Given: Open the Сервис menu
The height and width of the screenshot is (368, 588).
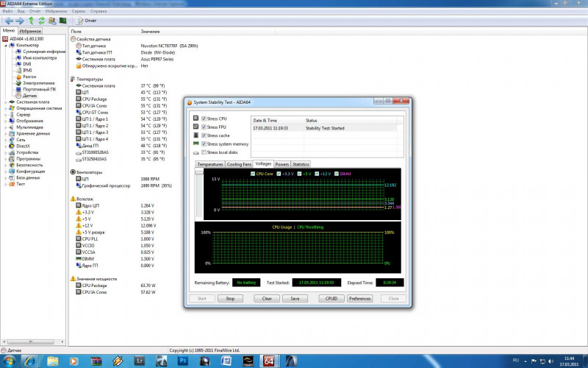Looking at the screenshot, I should pos(79,11).
